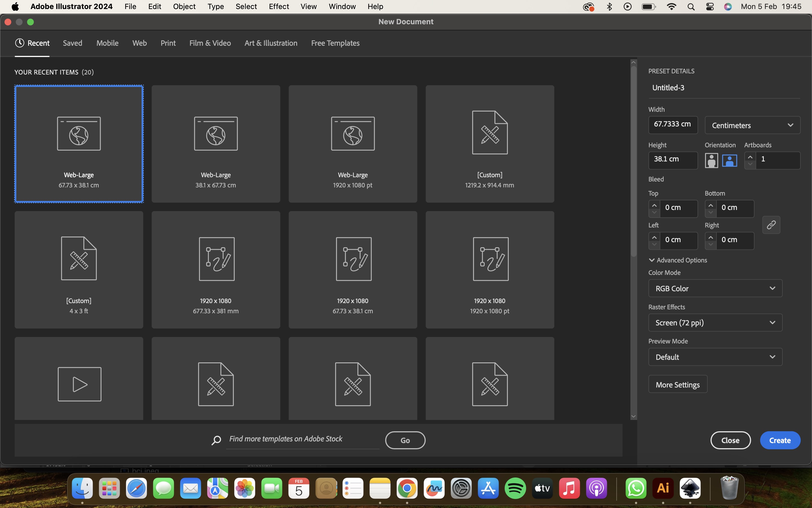Switch to the Mobile tab
This screenshot has height=508, width=812.
coord(107,43)
